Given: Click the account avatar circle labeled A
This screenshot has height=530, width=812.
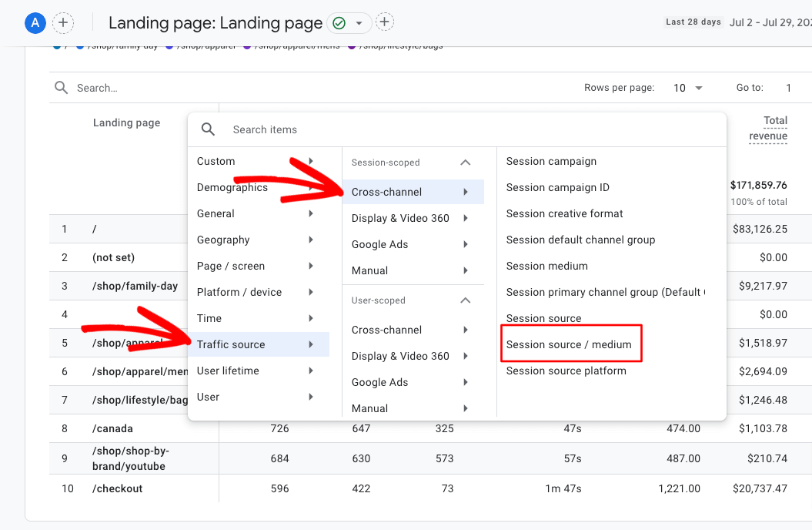Looking at the screenshot, I should [34, 22].
